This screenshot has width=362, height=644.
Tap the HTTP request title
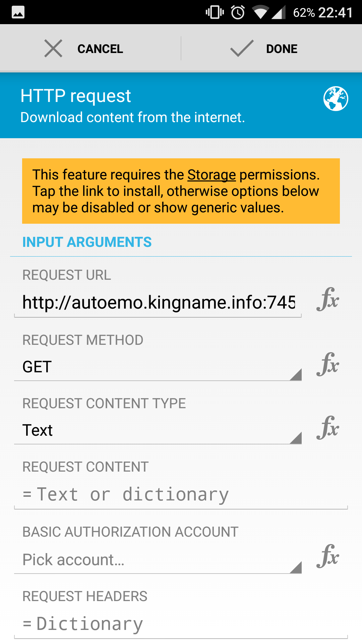click(75, 96)
